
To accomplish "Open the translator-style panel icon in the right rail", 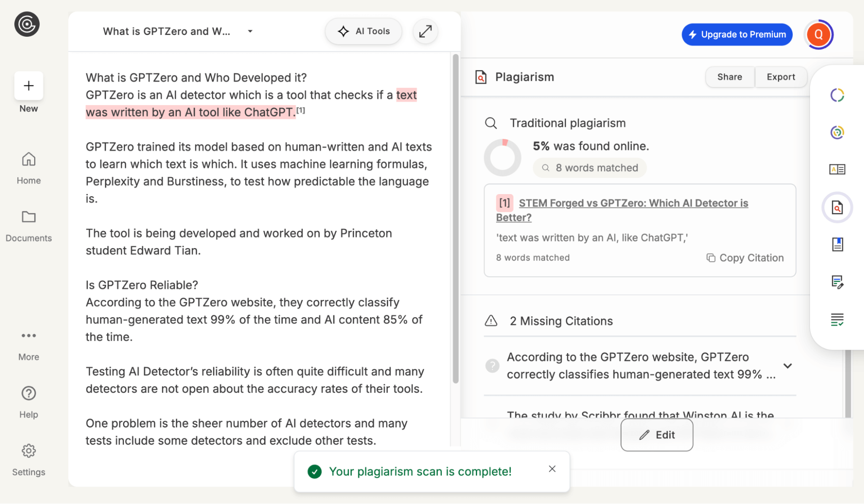I will [837, 169].
